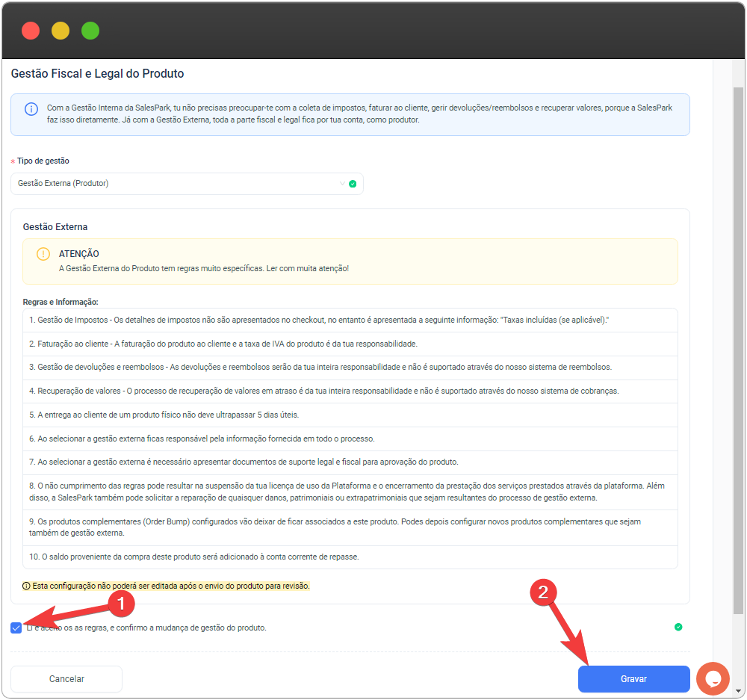Click the blue info icon in the banner
The height and width of the screenshot is (700, 747).
coord(31,109)
